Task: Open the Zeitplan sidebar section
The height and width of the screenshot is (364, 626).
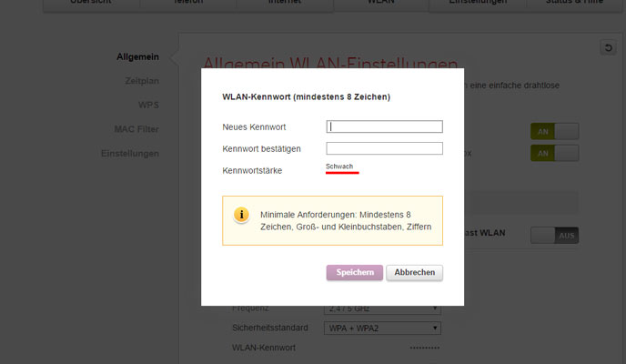Action: pos(142,81)
